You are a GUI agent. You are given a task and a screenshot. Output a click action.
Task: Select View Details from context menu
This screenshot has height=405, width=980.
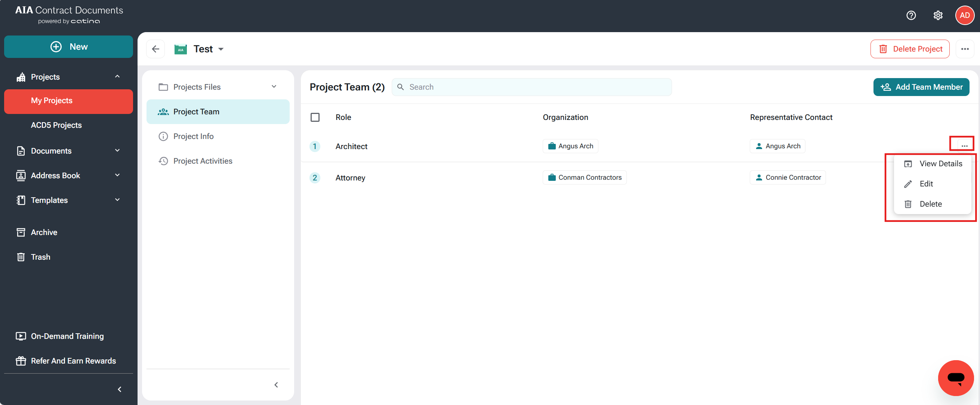click(940, 164)
